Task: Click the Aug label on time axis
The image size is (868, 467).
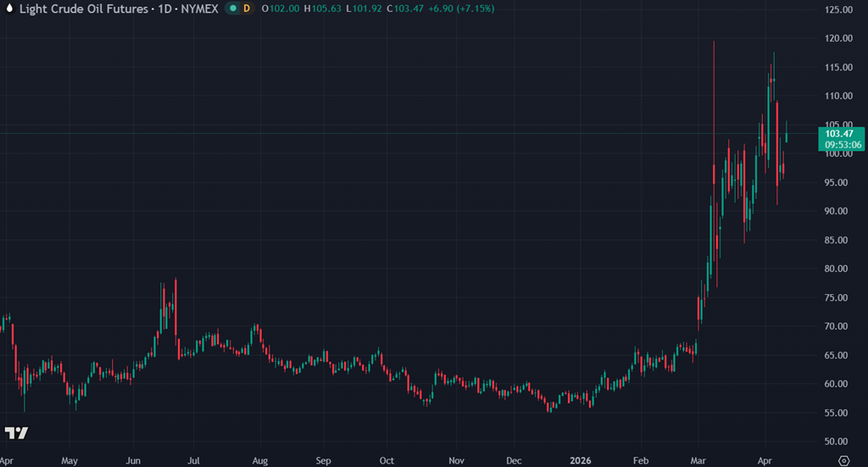Action: [259, 460]
